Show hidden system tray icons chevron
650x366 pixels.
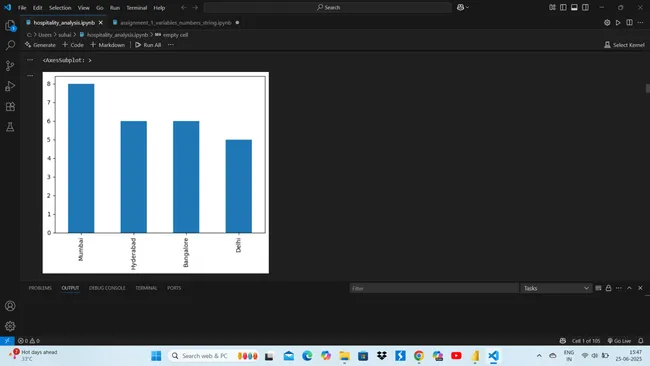click(539, 356)
